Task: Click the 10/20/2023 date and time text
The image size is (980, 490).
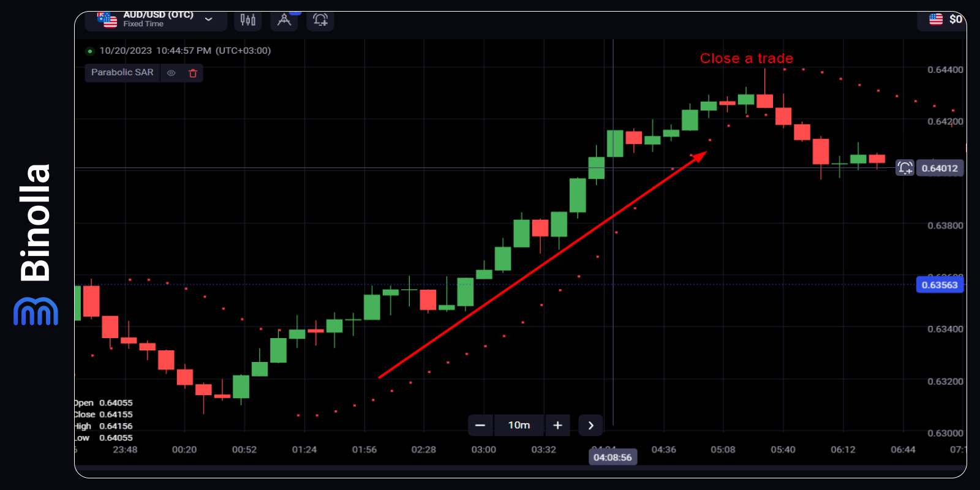Action: [x=185, y=51]
